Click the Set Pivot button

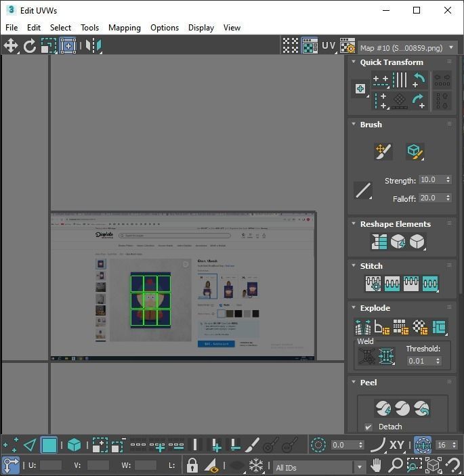point(360,89)
